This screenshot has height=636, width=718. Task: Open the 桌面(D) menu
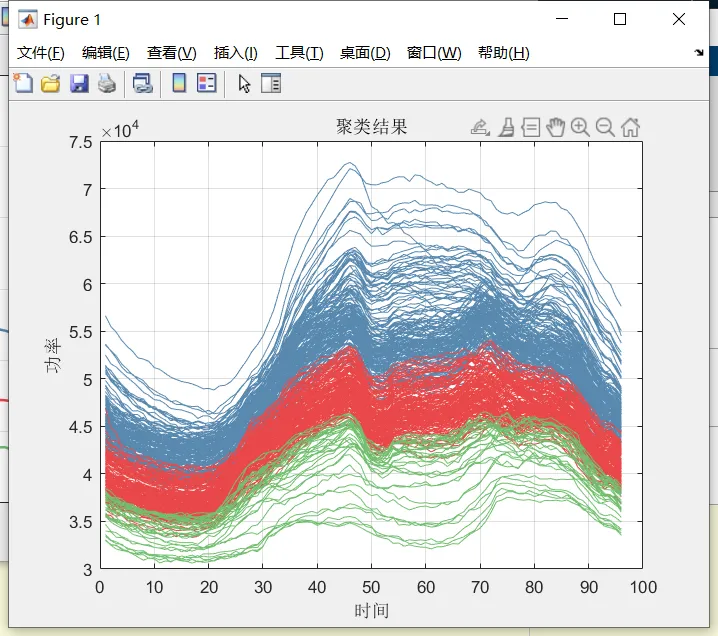[x=365, y=53]
